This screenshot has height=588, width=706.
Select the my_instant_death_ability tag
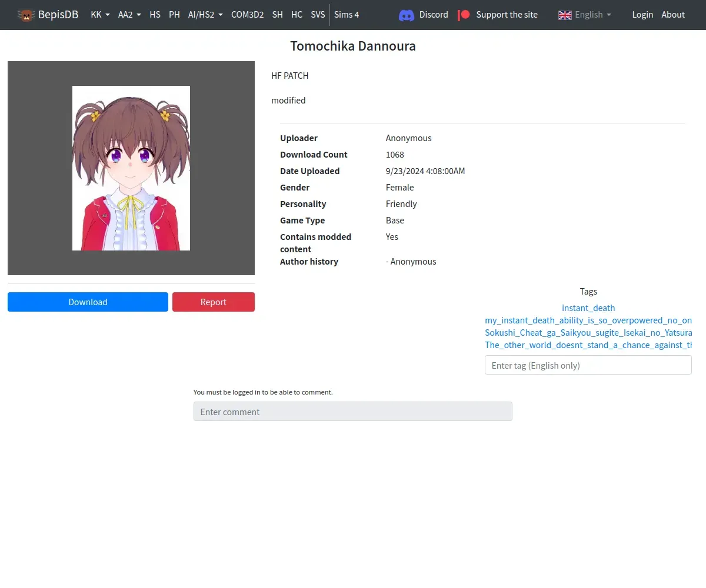click(588, 320)
